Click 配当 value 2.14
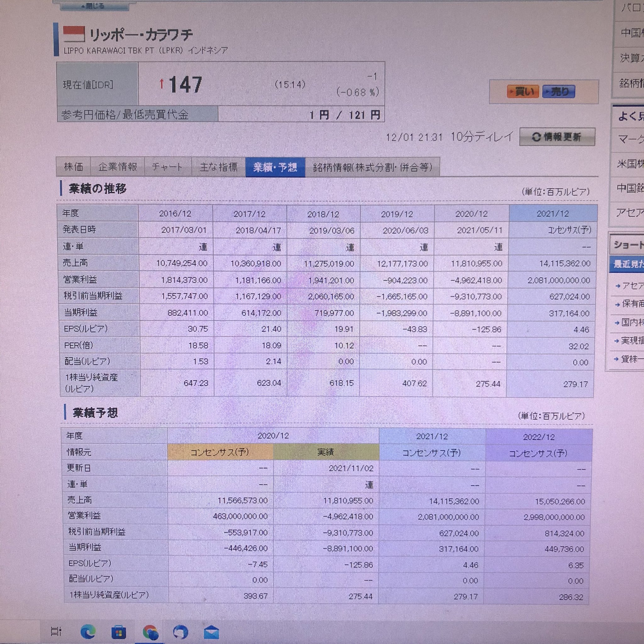 tap(273, 361)
